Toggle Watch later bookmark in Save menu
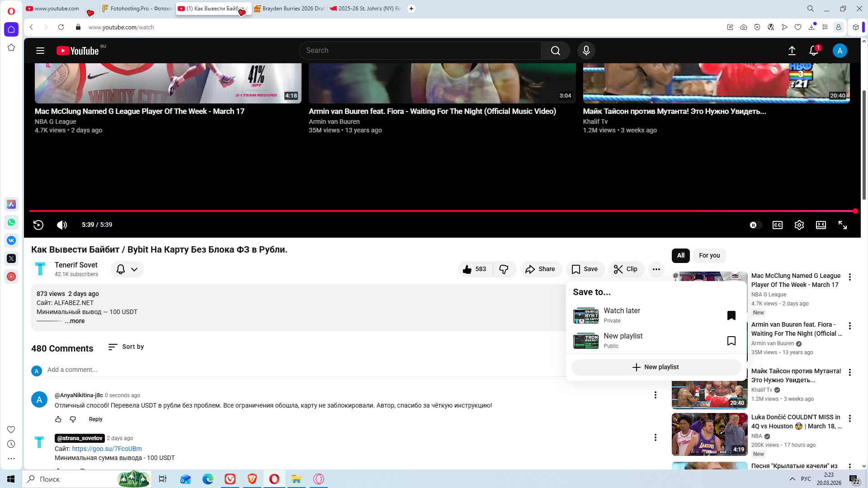 [x=731, y=315]
